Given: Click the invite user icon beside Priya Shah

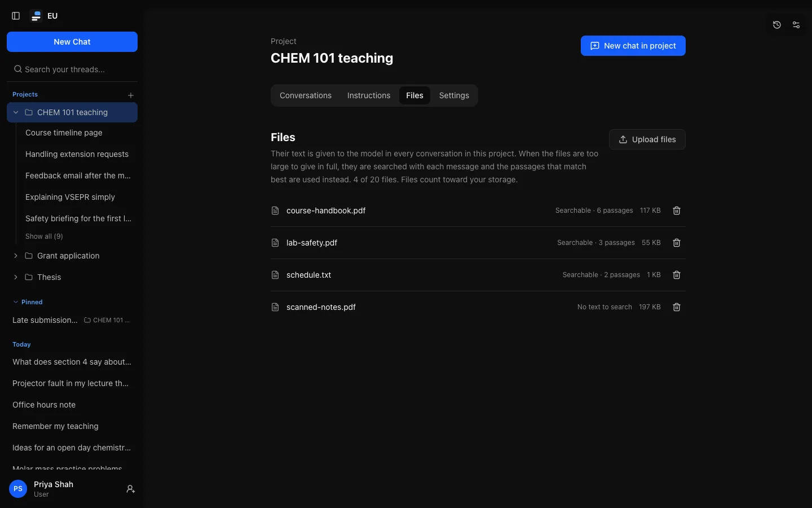Looking at the screenshot, I should click(130, 489).
